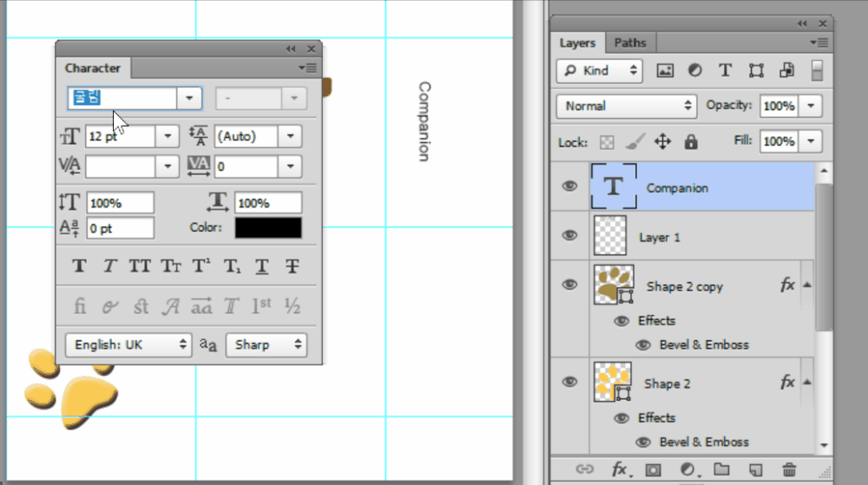Add a layer mask

(x=654, y=470)
